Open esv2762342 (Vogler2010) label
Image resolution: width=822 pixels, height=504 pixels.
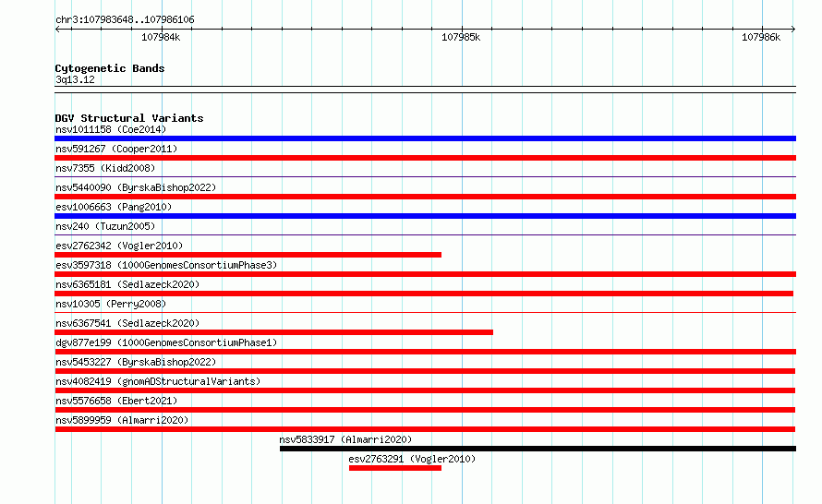[x=119, y=246]
